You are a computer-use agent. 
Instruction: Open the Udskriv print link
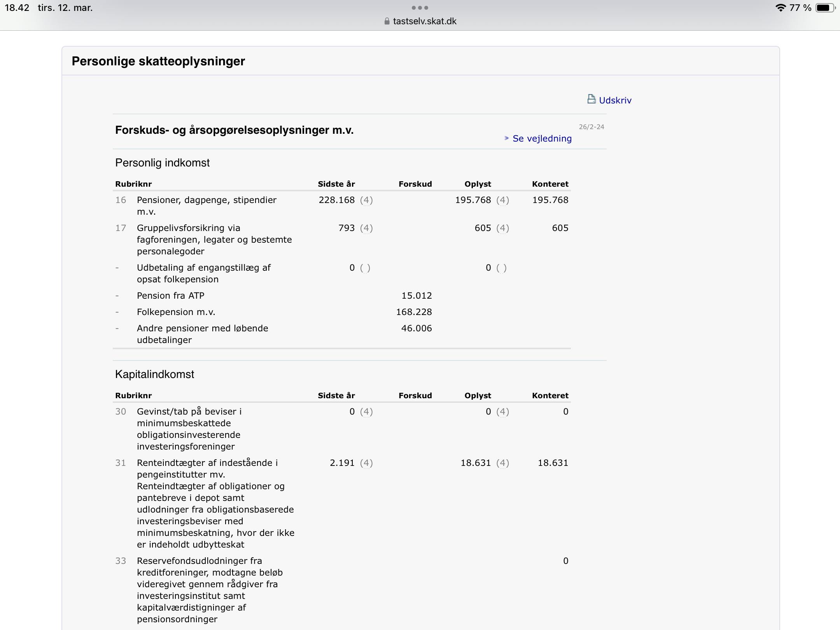(x=615, y=100)
